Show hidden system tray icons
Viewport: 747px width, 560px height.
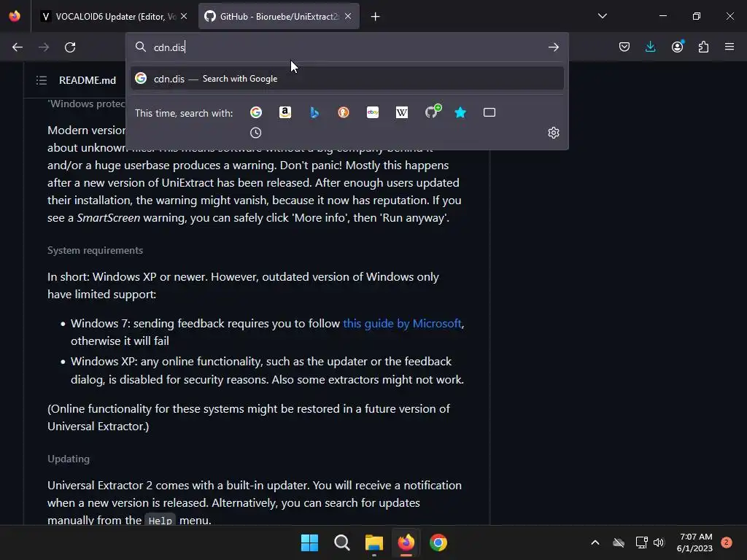595,542
